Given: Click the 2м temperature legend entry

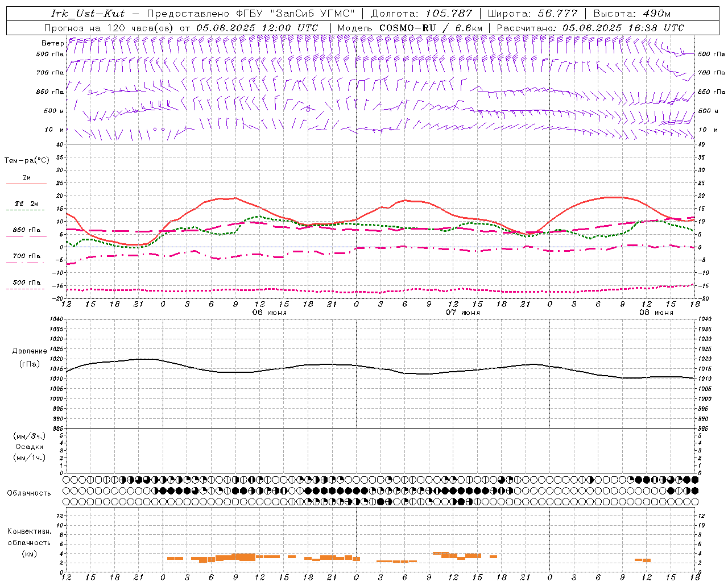Looking at the screenshot, I should pyautogui.click(x=27, y=178).
